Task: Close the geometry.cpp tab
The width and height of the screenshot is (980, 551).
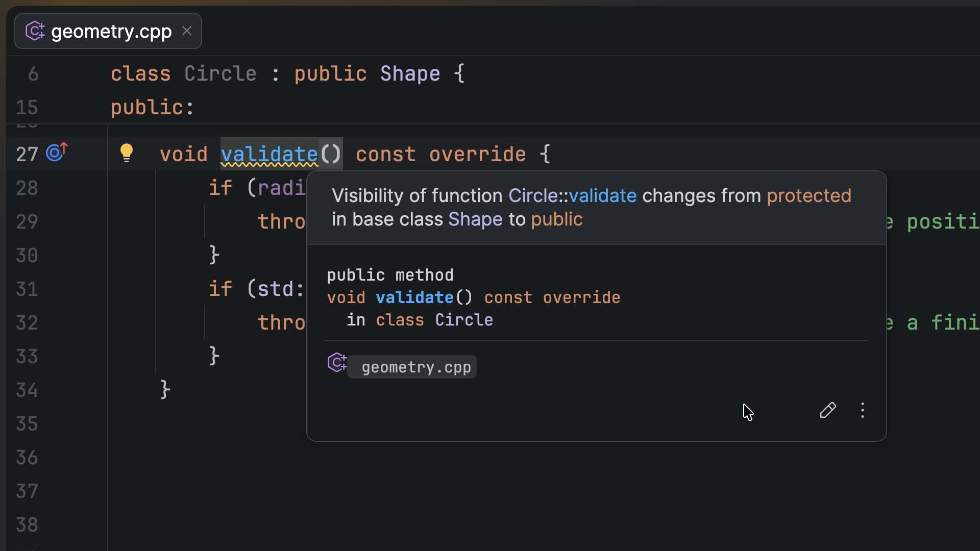Action: (x=187, y=31)
